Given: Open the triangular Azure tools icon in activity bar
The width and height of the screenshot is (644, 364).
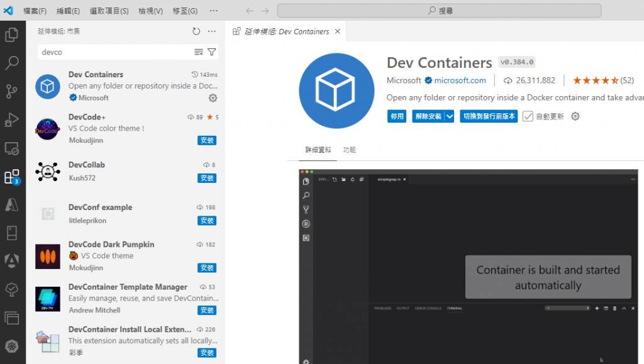Looking at the screenshot, I should click(x=11, y=261).
